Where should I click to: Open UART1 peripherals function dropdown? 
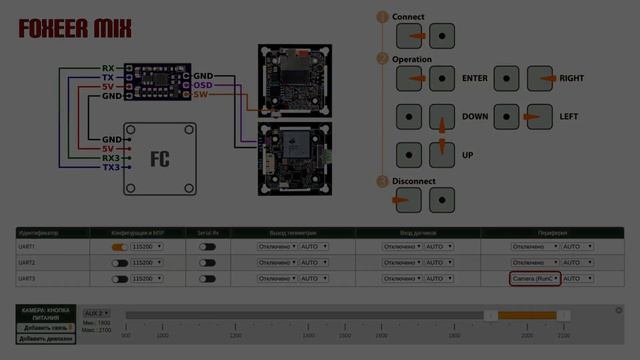pyautogui.click(x=535, y=247)
